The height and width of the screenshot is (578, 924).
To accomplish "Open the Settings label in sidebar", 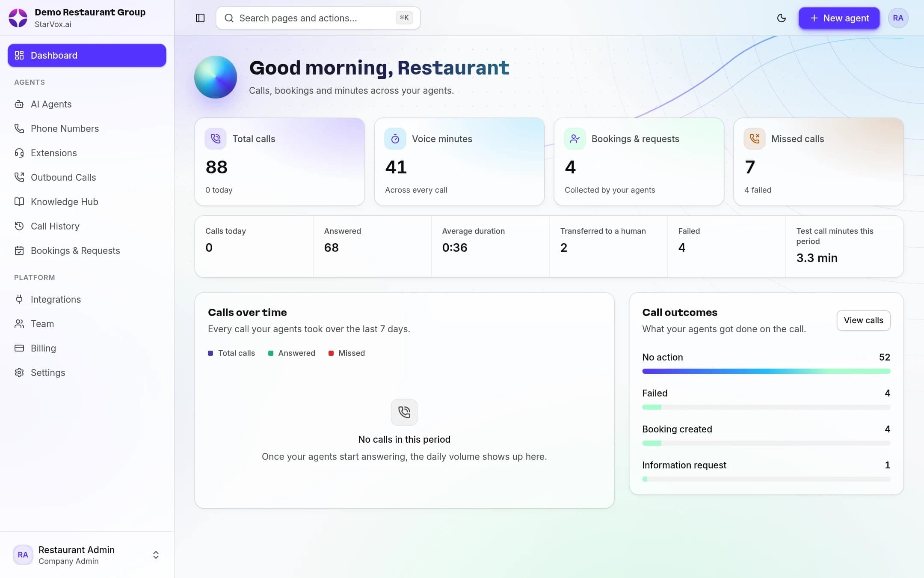I will click(x=48, y=372).
